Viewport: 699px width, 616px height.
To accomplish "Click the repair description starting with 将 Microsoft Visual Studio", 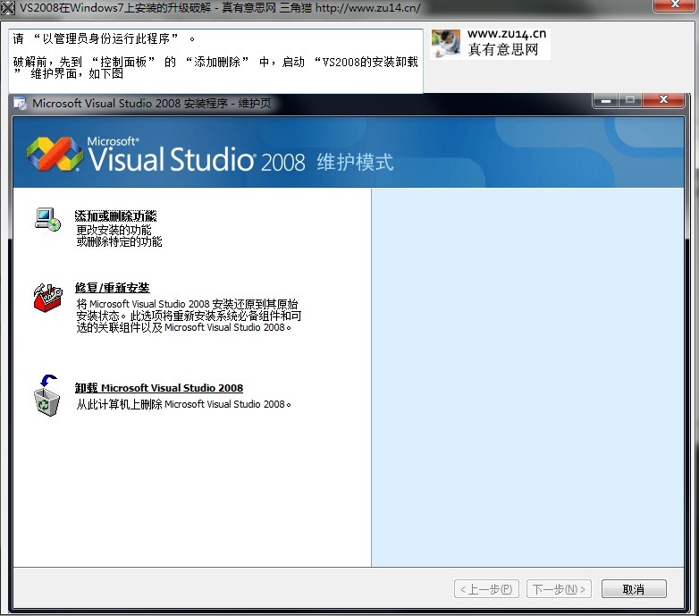I will click(x=189, y=316).
